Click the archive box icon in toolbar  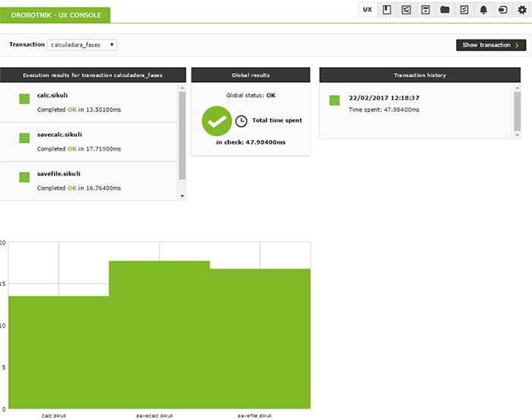[426, 10]
